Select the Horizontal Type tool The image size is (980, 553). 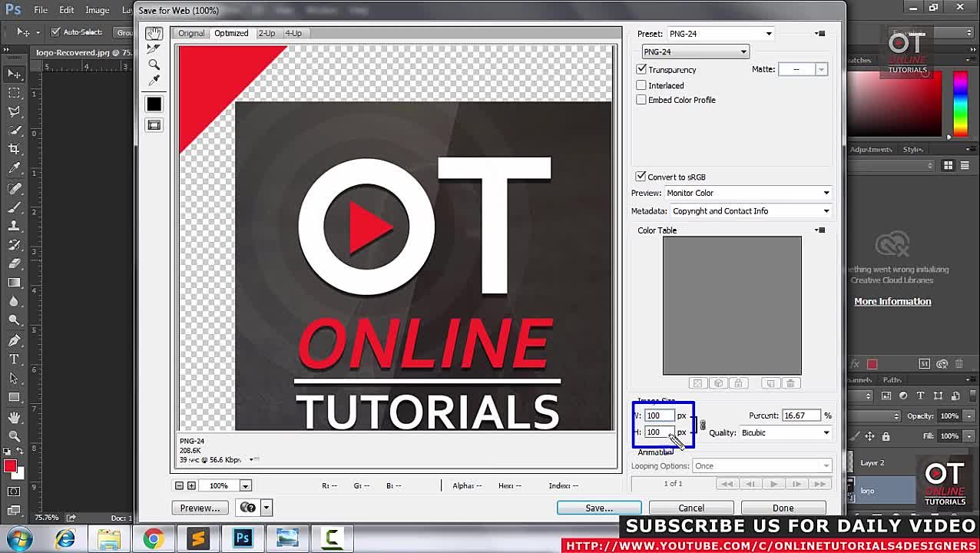pos(15,359)
